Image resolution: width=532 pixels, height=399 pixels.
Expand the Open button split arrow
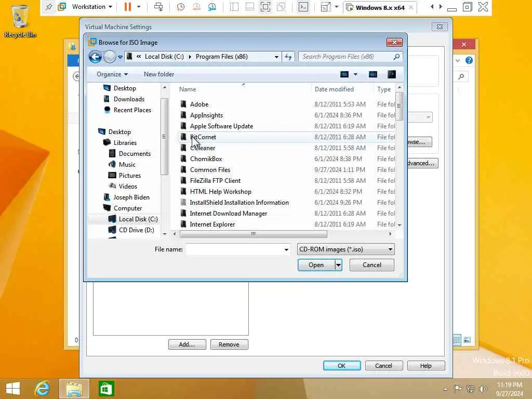click(x=338, y=265)
